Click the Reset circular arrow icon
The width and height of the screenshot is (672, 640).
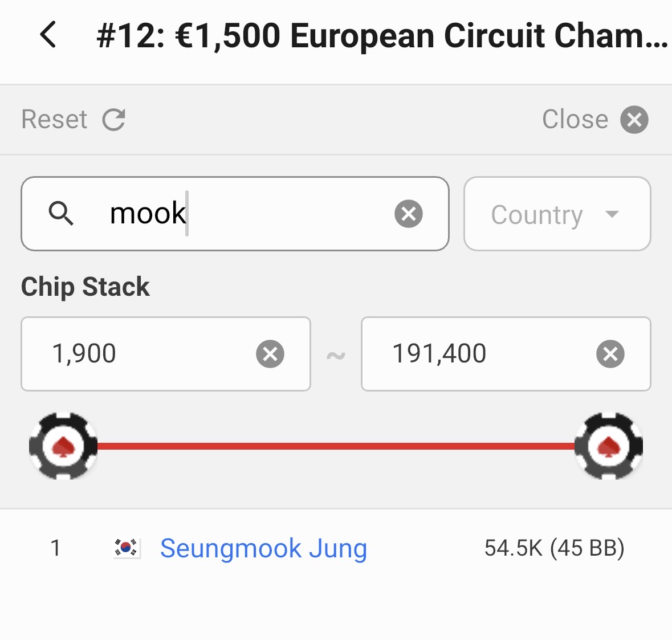pyautogui.click(x=113, y=120)
